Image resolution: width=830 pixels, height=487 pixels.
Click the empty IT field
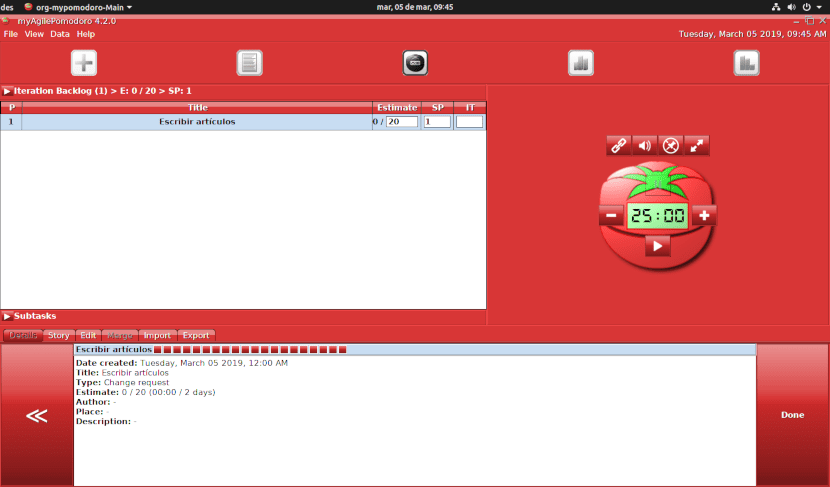pos(470,122)
